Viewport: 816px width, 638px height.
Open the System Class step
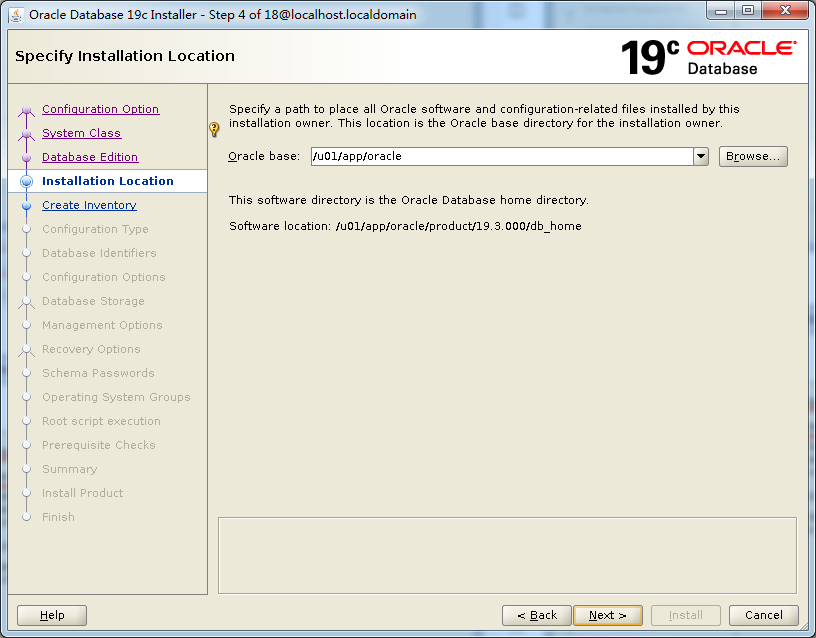(x=81, y=132)
